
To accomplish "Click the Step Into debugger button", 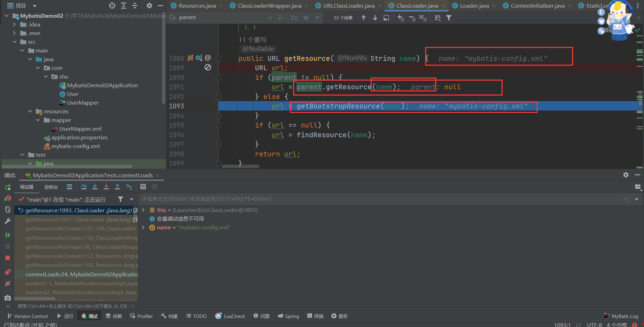I will click(x=95, y=187).
